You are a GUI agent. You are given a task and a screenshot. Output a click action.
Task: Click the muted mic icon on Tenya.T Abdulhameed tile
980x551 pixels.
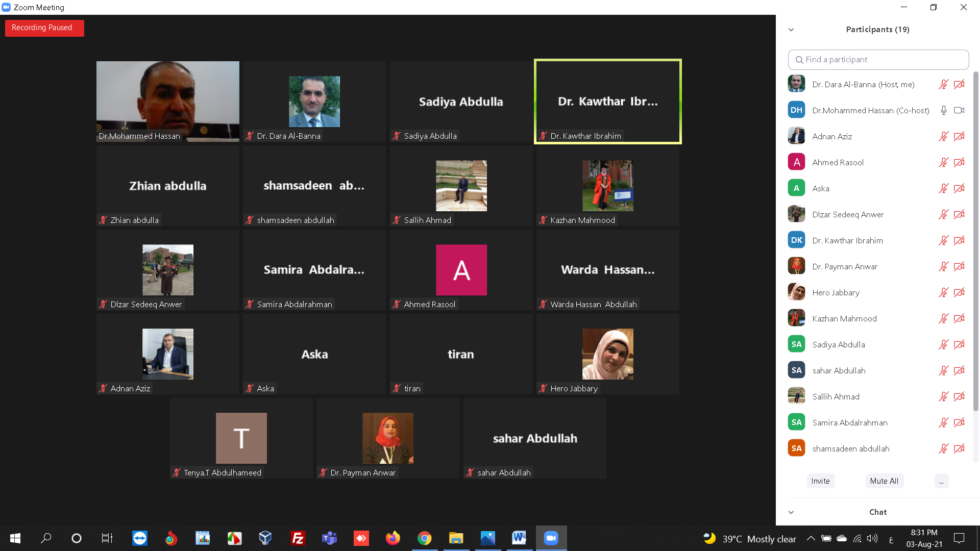tap(177, 473)
